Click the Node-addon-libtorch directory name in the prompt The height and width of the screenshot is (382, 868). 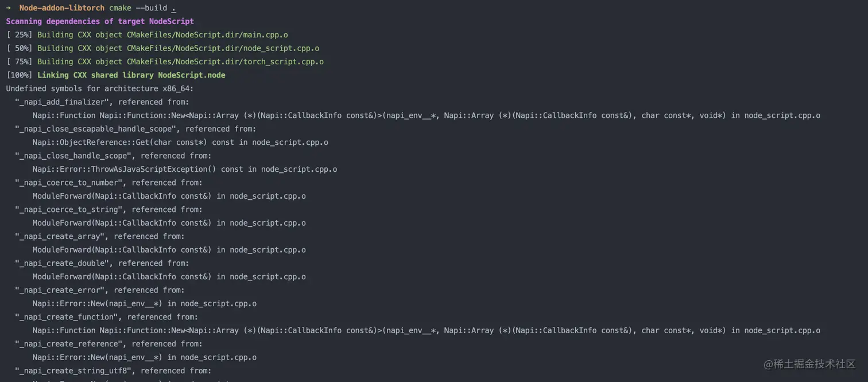tap(62, 8)
